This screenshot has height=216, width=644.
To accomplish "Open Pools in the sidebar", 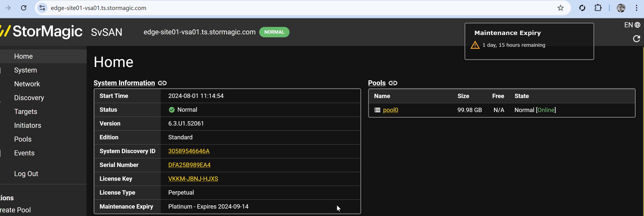I will (x=23, y=139).
